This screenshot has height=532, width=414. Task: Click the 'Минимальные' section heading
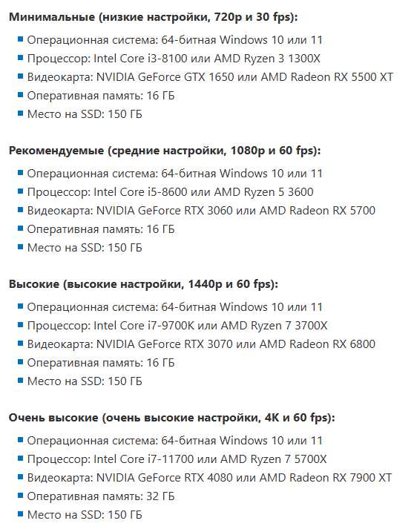tap(153, 16)
